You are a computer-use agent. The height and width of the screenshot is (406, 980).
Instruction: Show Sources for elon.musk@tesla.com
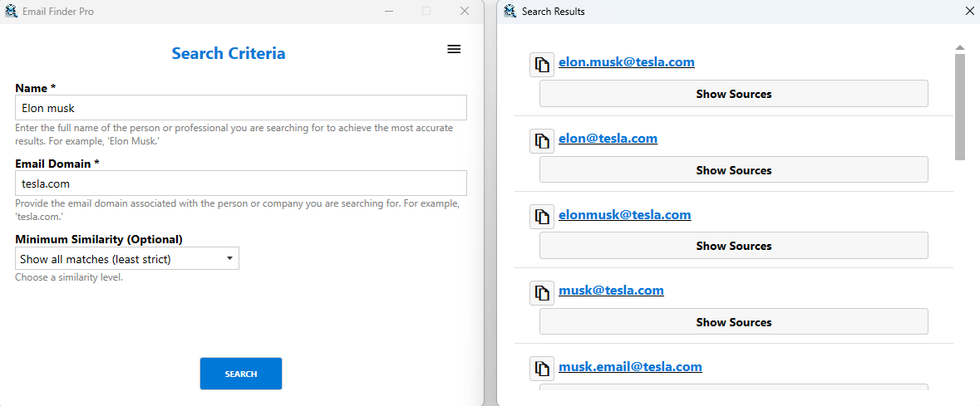(x=734, y=94)
